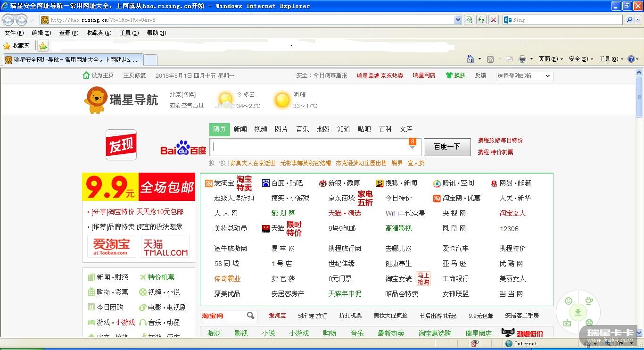Expand the Baidu search suggestions arrow
The width and height of the screenshot is (644, 350).
pyautogui.click(x=412, y=148)
